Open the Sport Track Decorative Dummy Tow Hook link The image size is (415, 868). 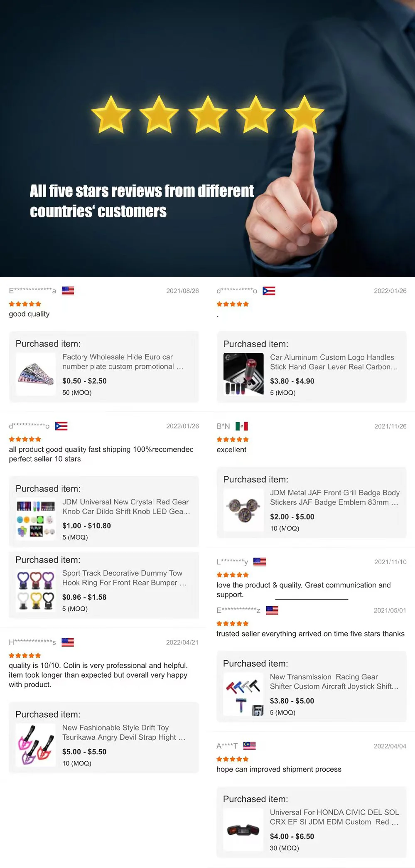(124, 578)
